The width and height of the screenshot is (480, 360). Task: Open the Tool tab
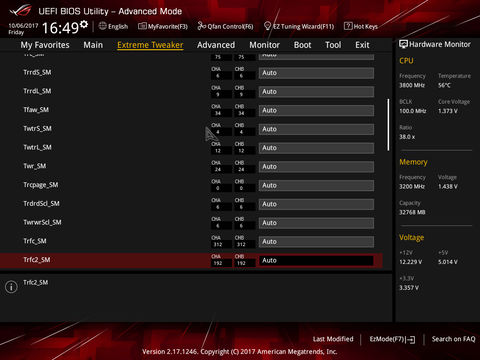[x=333, y=45]
